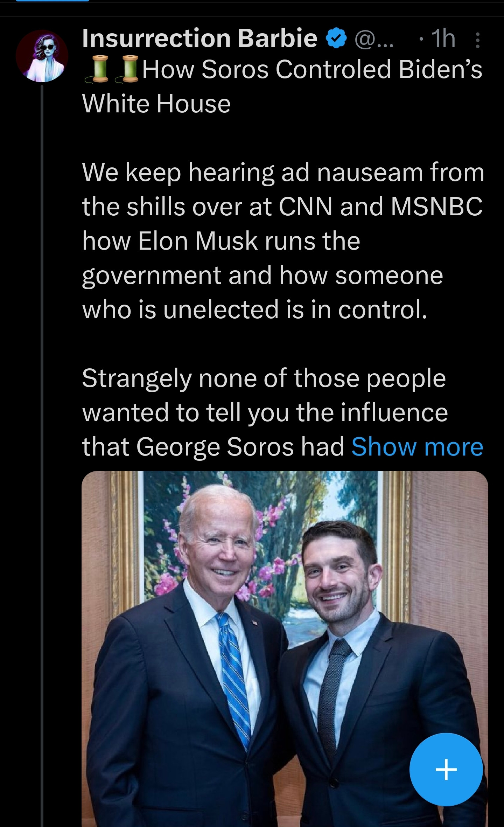Open the attached photo of two men
The height and width of the screenshot is (827, 504).
coord(285,648)
